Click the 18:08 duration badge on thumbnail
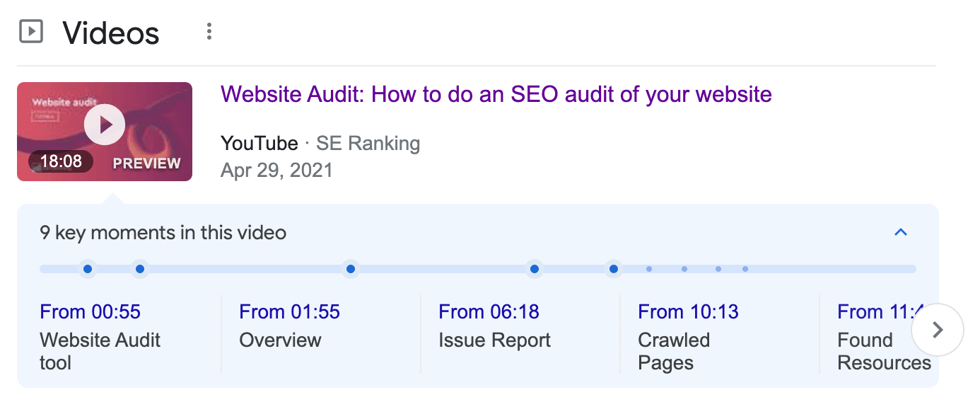The width and height of the screenshot is (980, 402). 61,162
